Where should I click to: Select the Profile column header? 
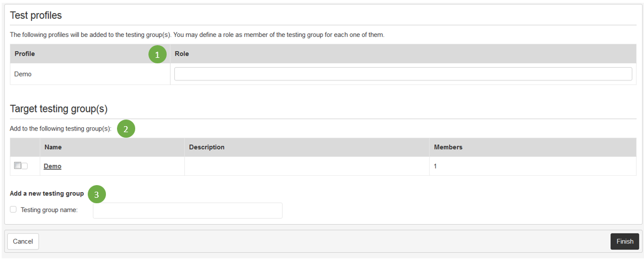[x=25, y=54]
